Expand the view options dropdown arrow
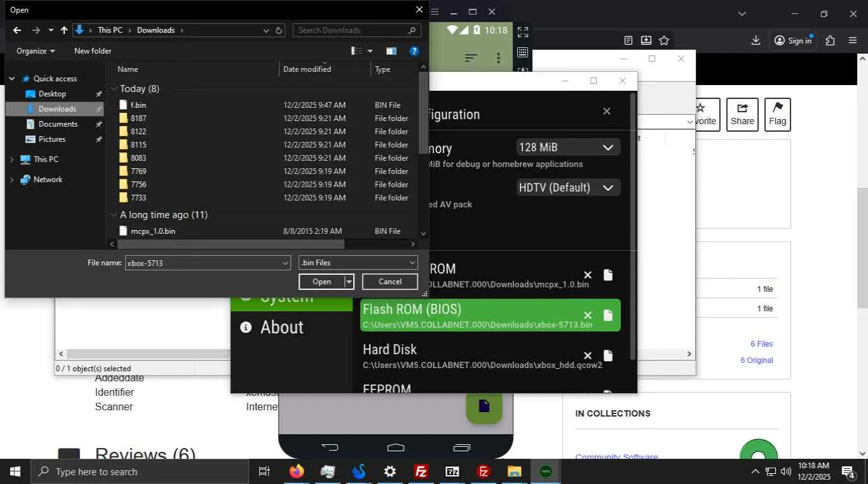 click(370, 51)
